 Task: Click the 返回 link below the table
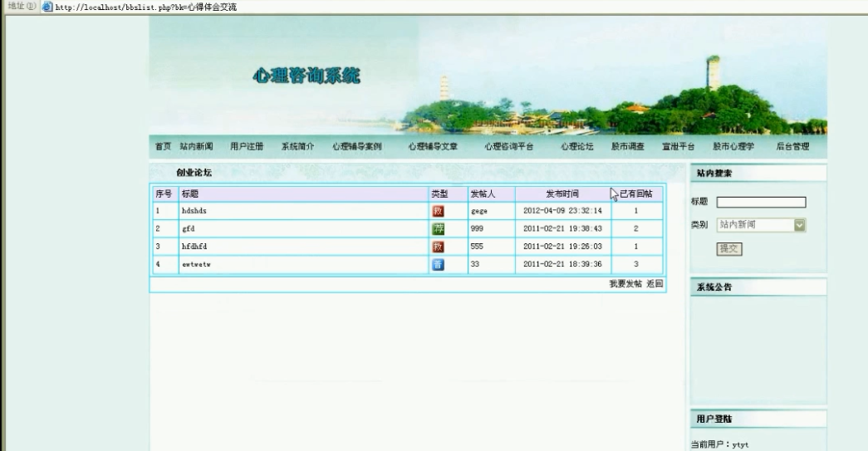click(x=655, y=284)
